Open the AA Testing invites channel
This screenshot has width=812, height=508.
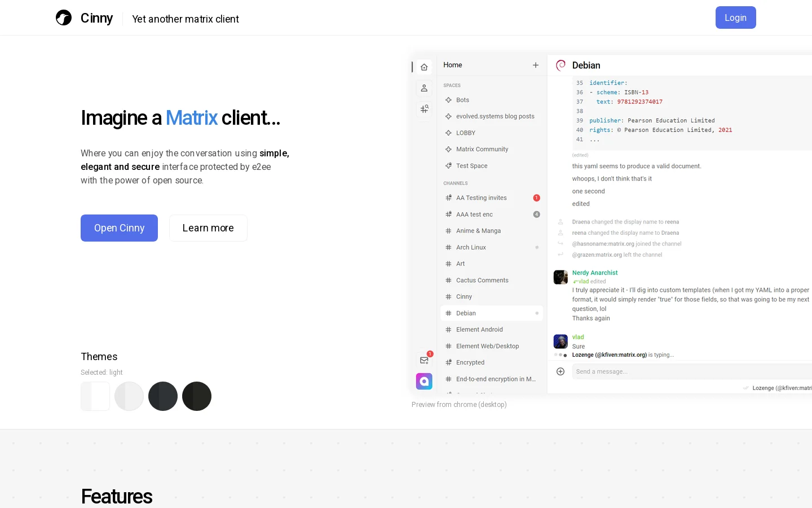[491, 198]
